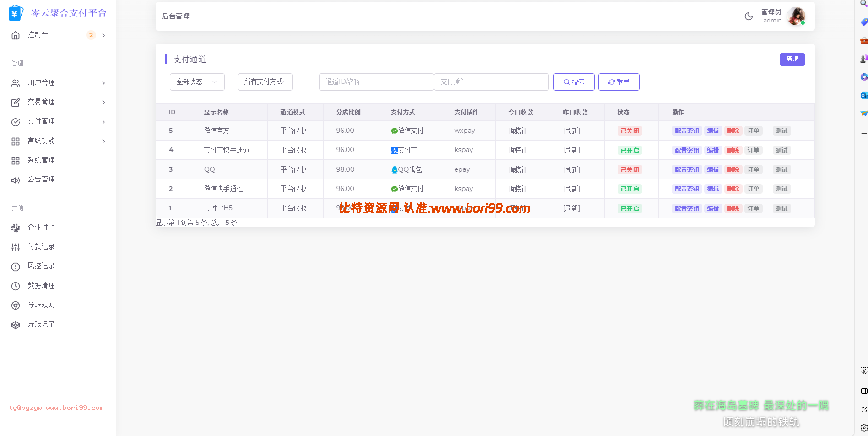Click the 重置 button
The width and height of the screenshot is (868, 436).
pyautogui.click(x=619, y=82)
